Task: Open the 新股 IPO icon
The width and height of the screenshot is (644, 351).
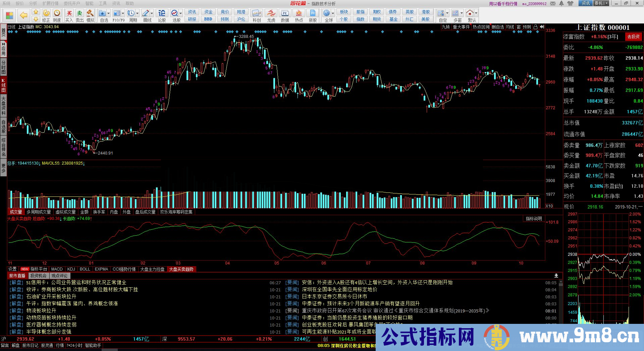Action: click(x=313, y=13)
